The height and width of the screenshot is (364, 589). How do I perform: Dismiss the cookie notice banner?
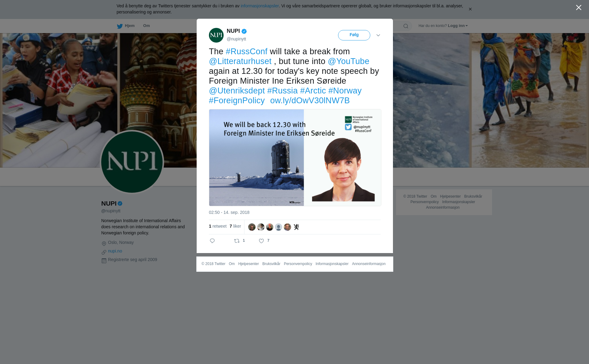(x=470, y=9)
